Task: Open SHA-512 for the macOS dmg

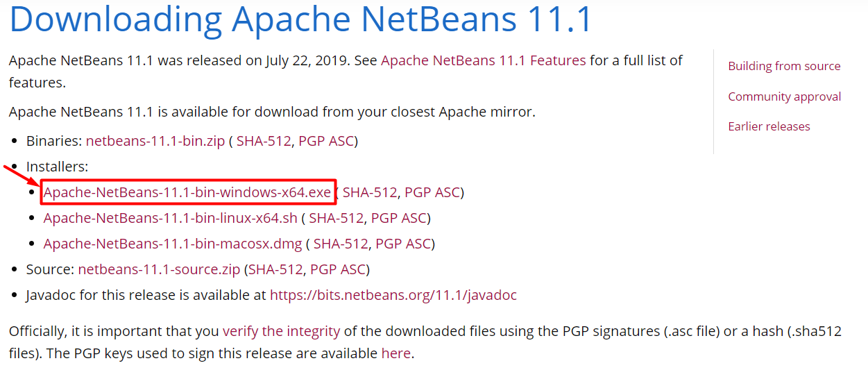Action: (x=341, y=244)
